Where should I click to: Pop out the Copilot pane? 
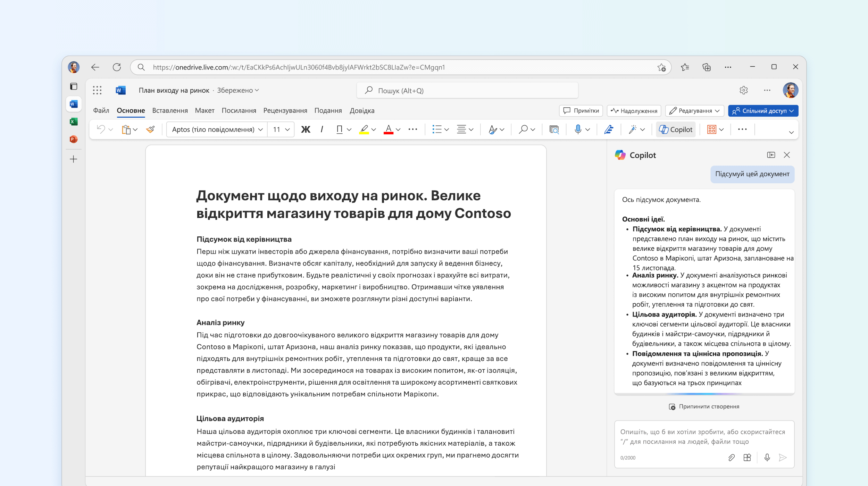(x=771, y=155)
